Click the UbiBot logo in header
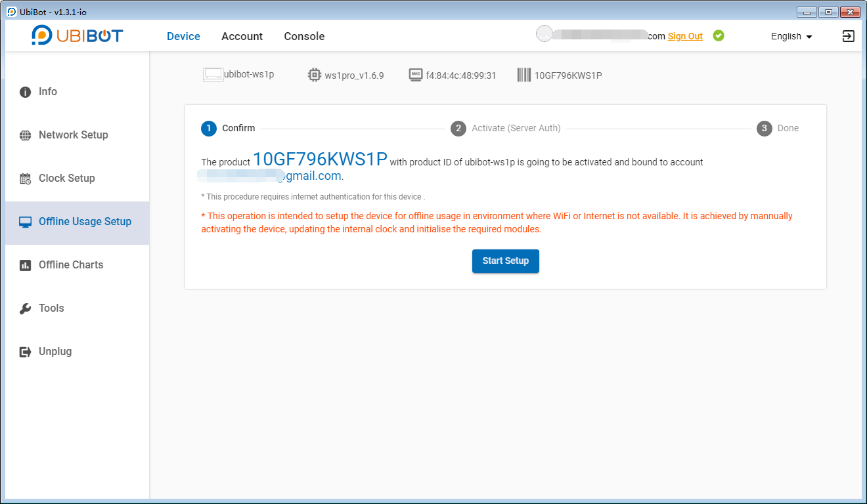This screenshot has height=504, width=867. tap(78, 35)
